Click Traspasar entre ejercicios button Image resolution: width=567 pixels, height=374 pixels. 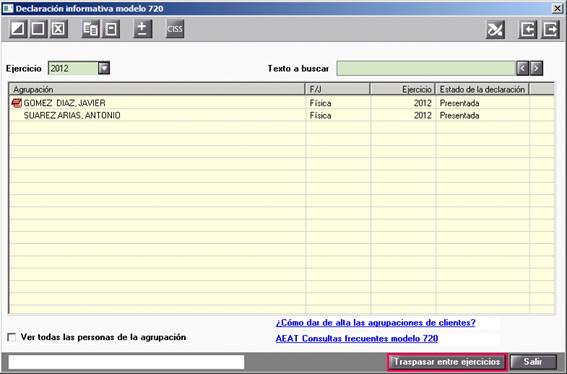[447, 362]
